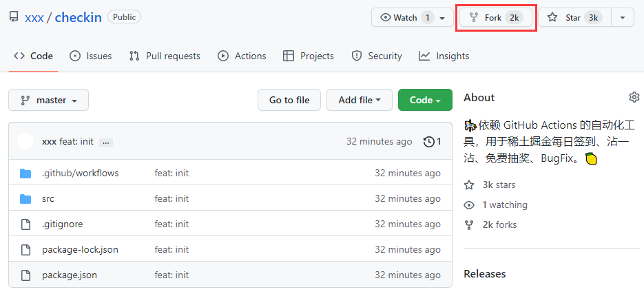Image resolution: width=644 pixels, height=294 pixels.
Task: Click the Watch button
Action: click(x=413, y=18)
